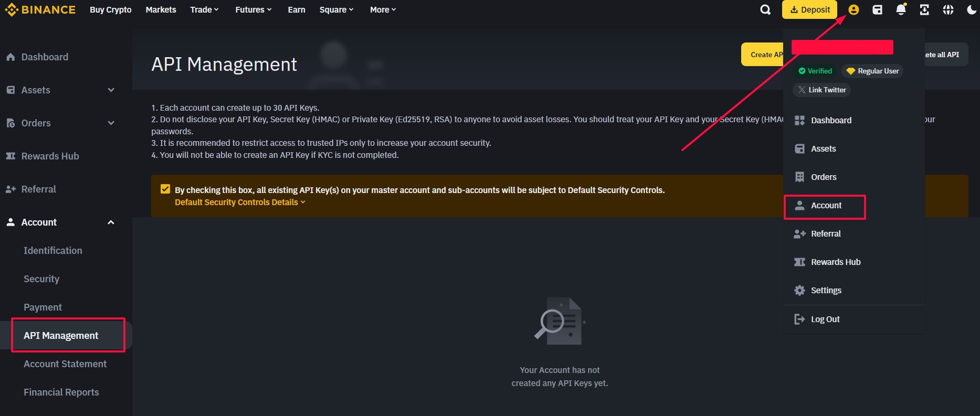Click the Dashboard grid icon in the profile menu
Viewport: 980px width, 416px height.
(x=799, y=120)
